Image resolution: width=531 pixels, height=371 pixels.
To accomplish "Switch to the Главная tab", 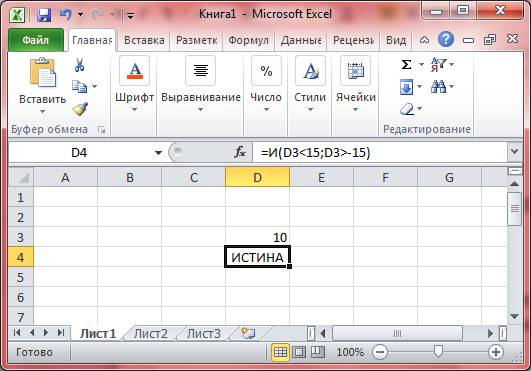I will coord(92,40).
